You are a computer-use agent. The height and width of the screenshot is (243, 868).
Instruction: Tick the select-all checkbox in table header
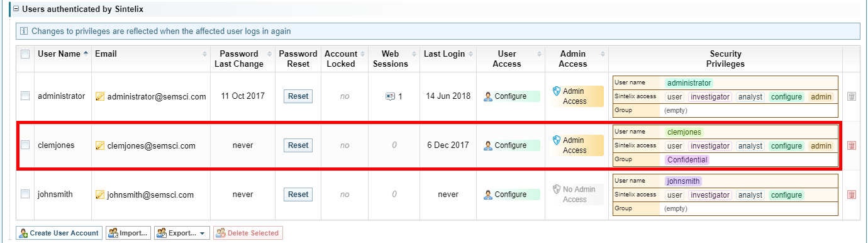25,54
